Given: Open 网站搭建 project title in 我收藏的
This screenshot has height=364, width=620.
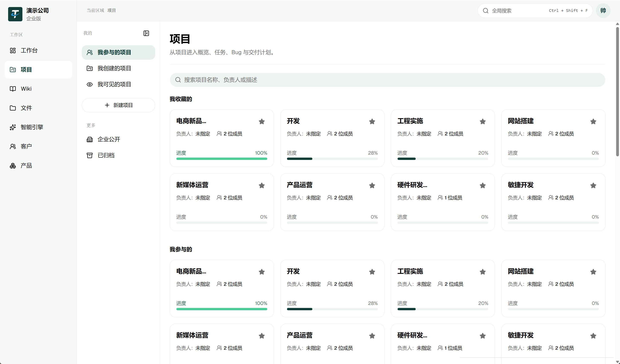Looking at the screenshot, I should click(521, 121).
